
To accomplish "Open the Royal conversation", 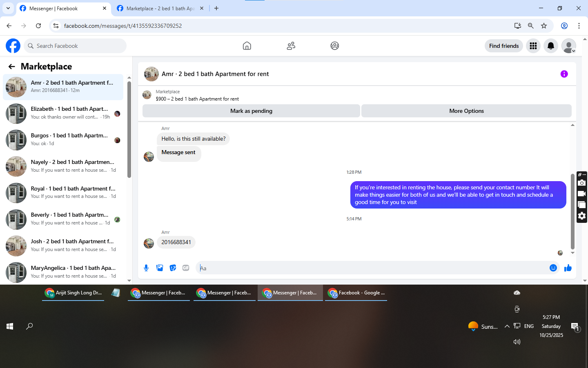I will click(x=63, y=193).
